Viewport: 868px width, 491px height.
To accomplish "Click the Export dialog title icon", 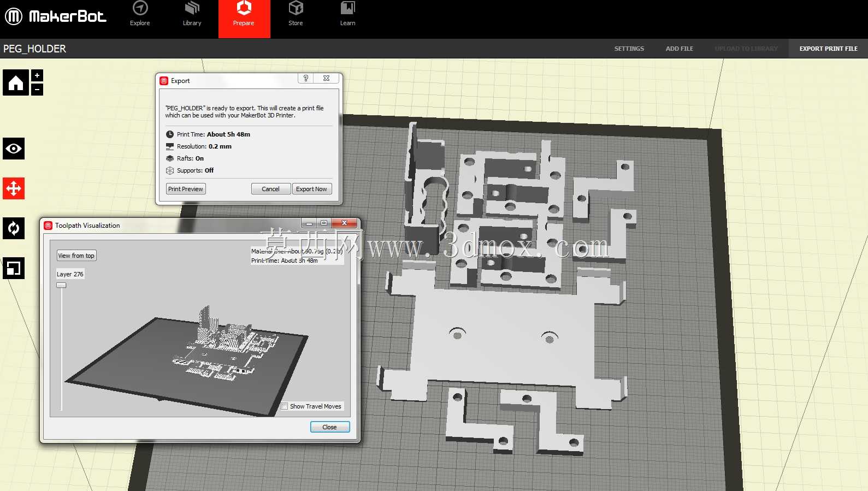I will click(x=164, y=81).
